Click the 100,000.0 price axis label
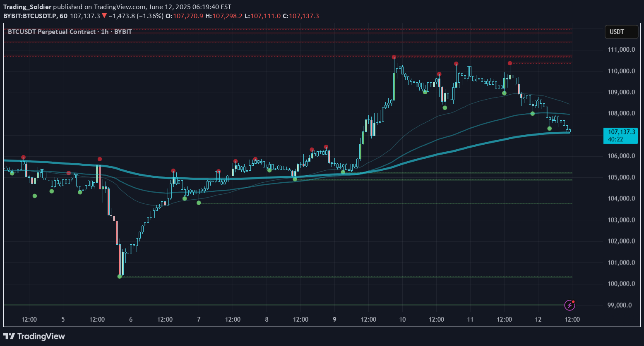644x346 pixels. coord(622,284)
